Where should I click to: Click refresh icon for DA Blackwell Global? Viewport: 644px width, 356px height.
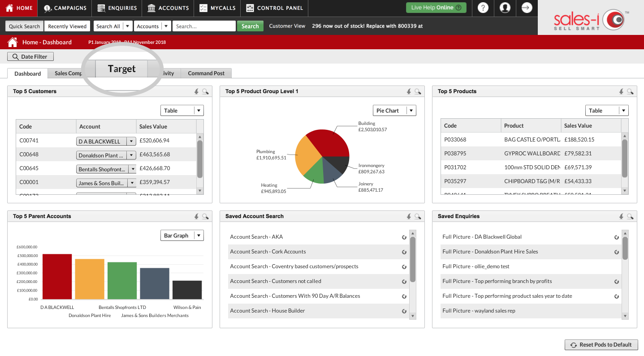tap(617, 237)
